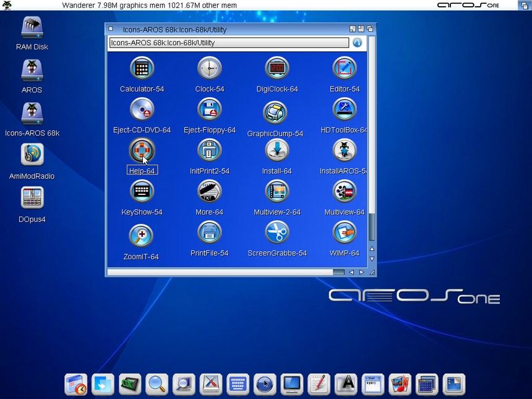This screenshot has width=532, height=399.
Task: Select the Eject-Floppy-64 icon
Action: [x=209, y=109]
